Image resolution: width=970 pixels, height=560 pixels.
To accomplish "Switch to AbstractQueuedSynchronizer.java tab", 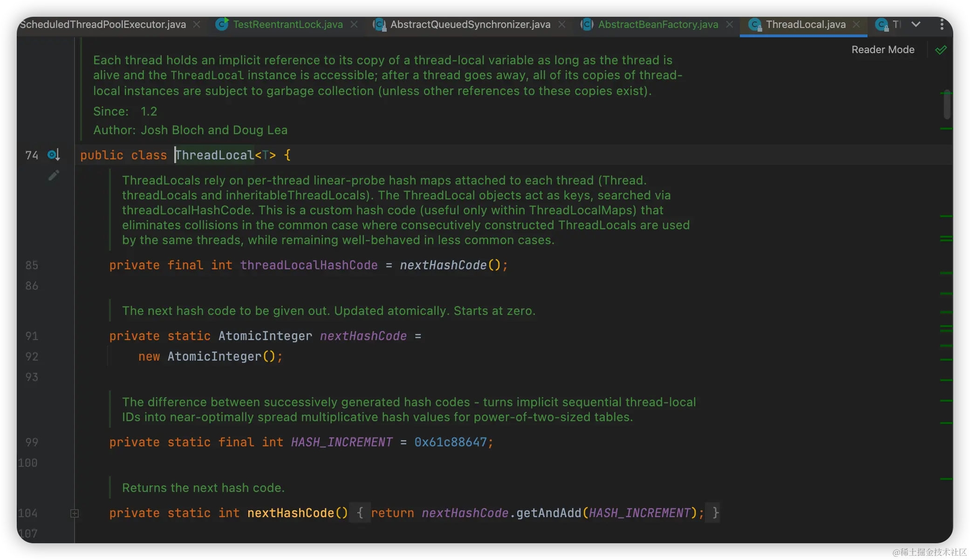I will tap(470, 24).
